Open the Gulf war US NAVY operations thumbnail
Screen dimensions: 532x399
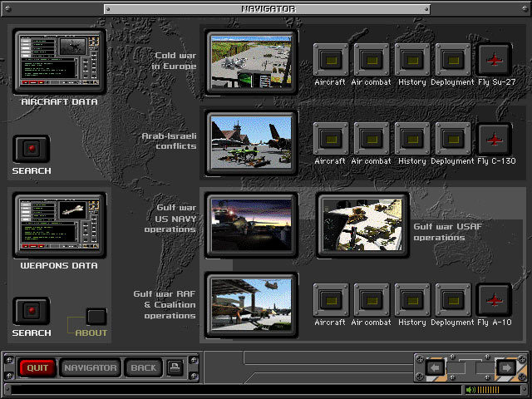[x=251, y=224]
